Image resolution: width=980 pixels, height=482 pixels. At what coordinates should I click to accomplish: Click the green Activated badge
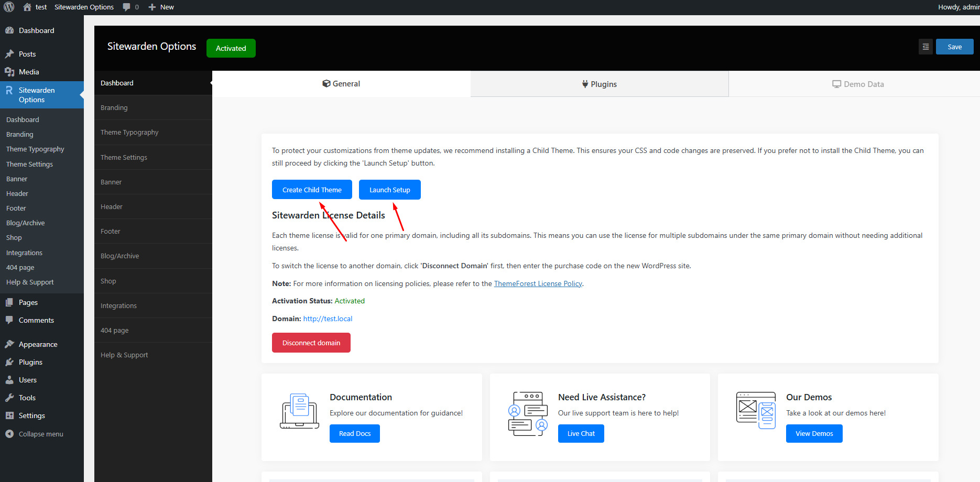[231, 48]
